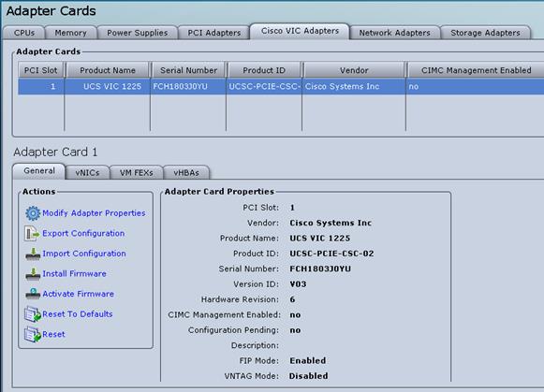Sort by the Product Name column header

coord(108,70)
